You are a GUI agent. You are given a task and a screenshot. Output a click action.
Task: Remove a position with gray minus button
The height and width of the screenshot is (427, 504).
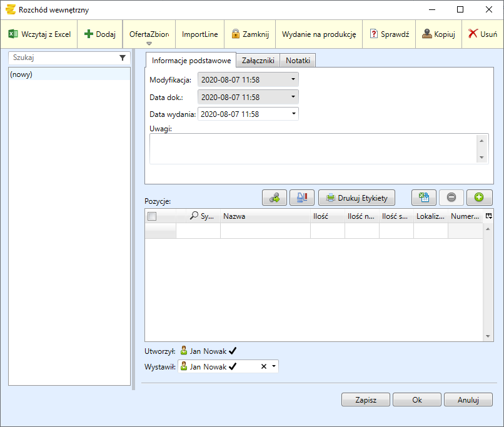coord(451,198)
